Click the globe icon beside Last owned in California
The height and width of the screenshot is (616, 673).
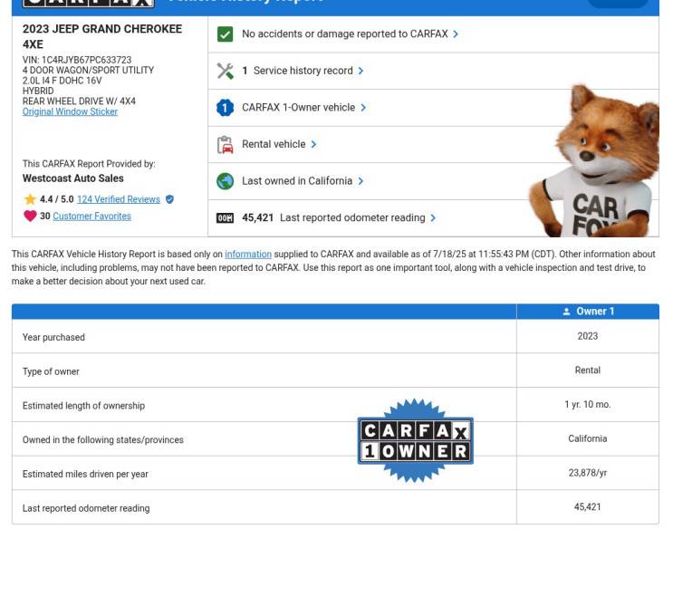coord(225,181)
